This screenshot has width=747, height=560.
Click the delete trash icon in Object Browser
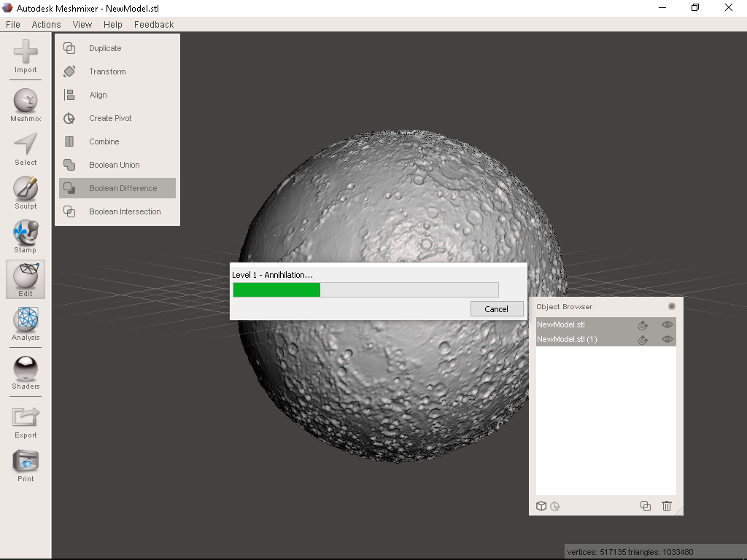(666, 505)
